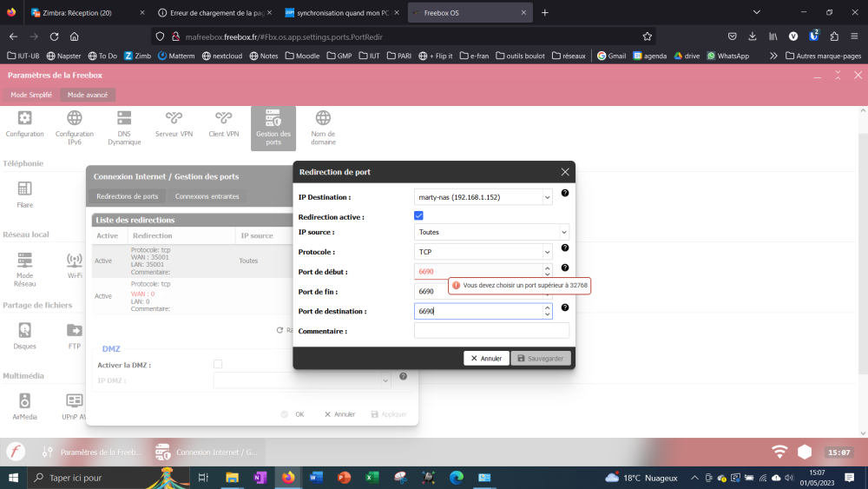Enable the Activer la DMZ checkbox
This screenshot has width=868, height=489.
218,364
